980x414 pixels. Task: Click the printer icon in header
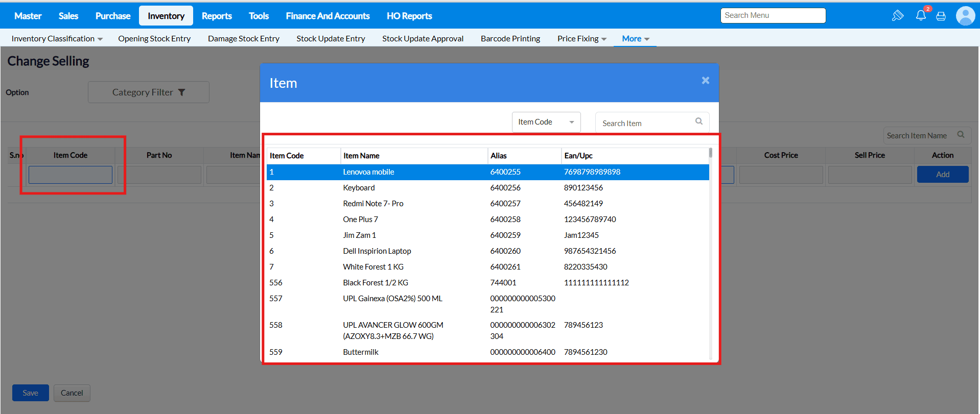click(941, 16)
